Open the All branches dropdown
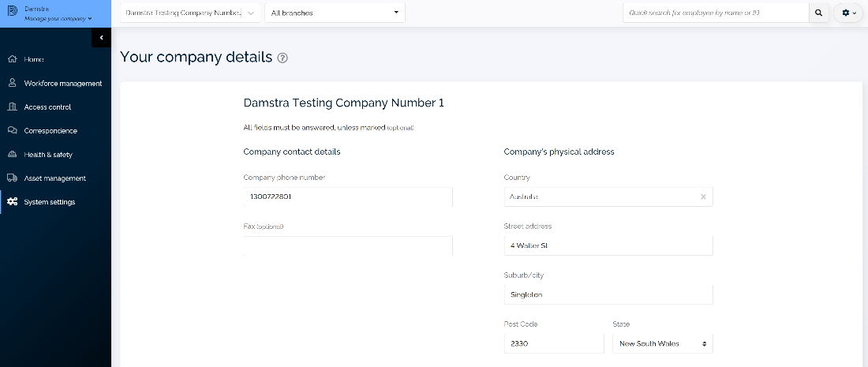This screenshot has width=868, height=367. coord(335,13)
